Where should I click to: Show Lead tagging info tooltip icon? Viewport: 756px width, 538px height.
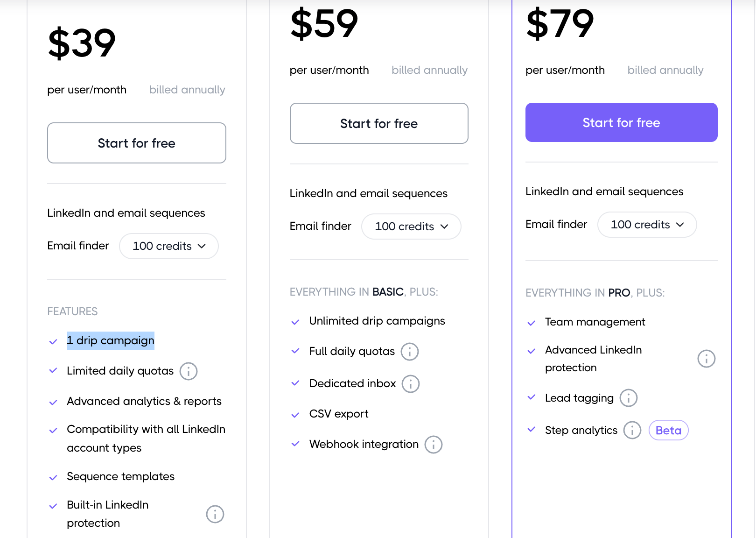(629, 398)
